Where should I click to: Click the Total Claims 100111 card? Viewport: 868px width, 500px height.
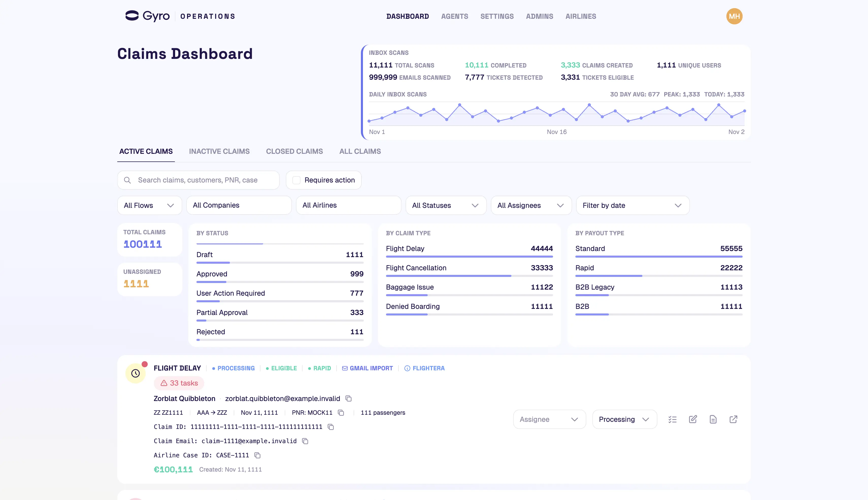coord(150,240)
